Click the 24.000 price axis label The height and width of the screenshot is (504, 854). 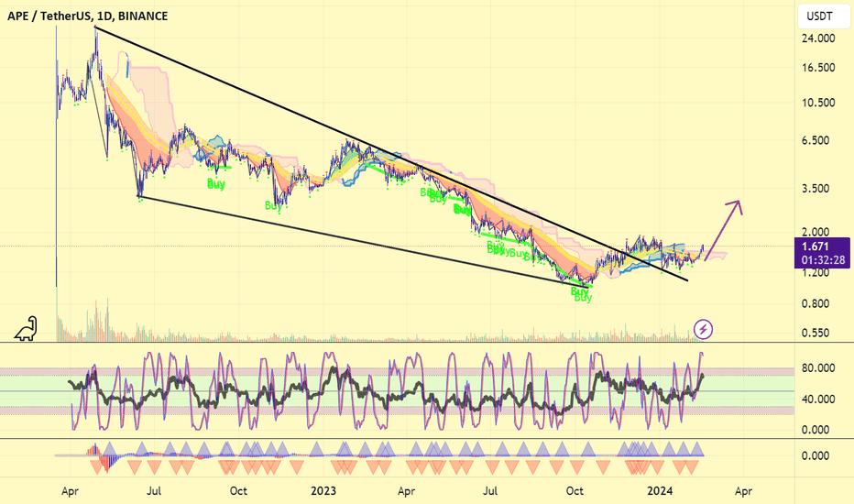click(818, 38)
